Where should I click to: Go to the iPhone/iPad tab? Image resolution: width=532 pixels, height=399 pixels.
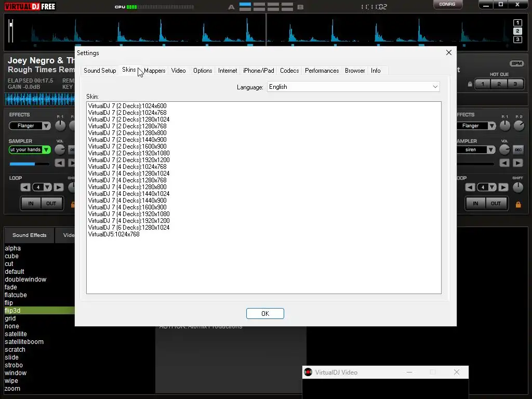[x=259, y=71]
